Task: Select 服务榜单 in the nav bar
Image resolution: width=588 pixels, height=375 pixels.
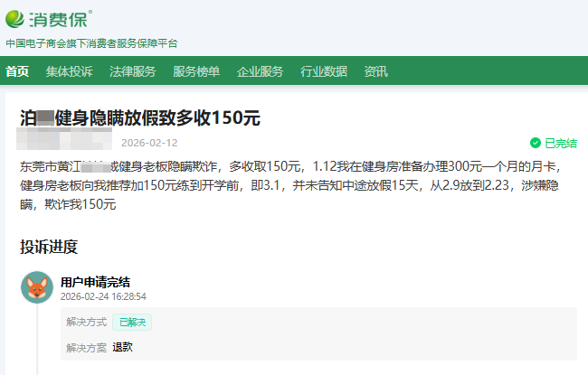Action: click(x=196, y=71)
